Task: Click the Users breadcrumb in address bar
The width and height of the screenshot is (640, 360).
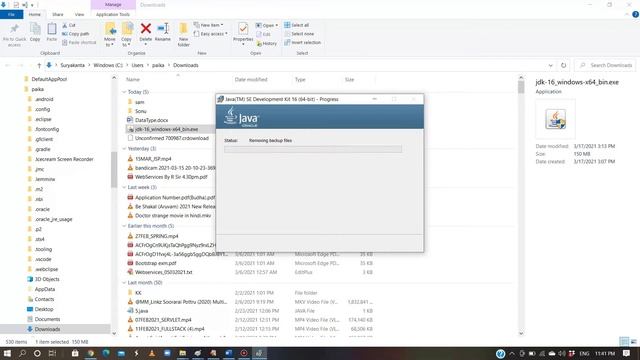Action: pyautogui.click(x=138, y=65)
